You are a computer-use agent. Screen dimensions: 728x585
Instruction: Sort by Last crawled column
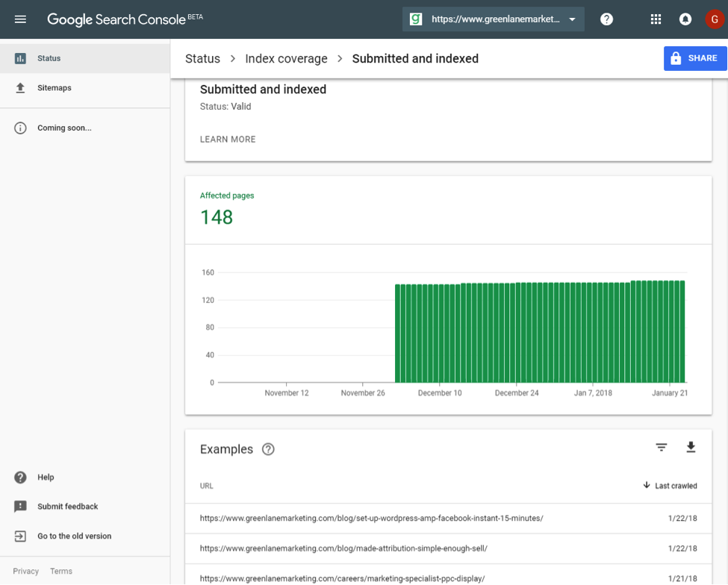tap(670, 486)
